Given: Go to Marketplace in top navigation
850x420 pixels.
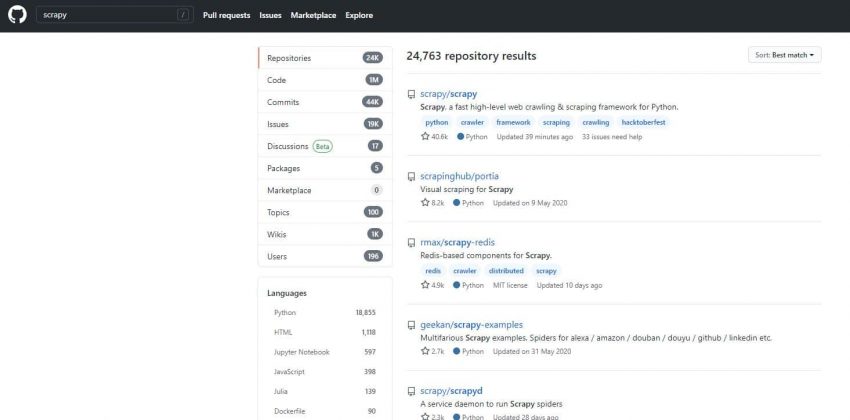Looking at the screenshot, I should pos(313,15).
